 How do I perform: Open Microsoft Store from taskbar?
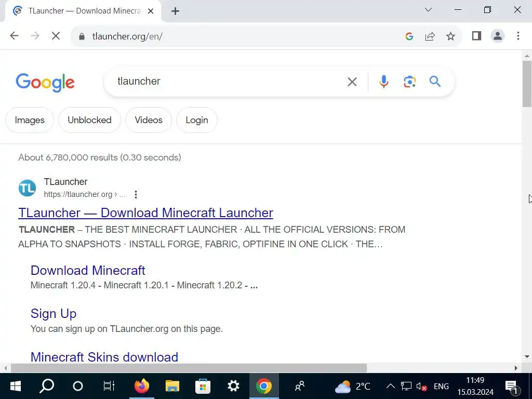pos(203,386)
